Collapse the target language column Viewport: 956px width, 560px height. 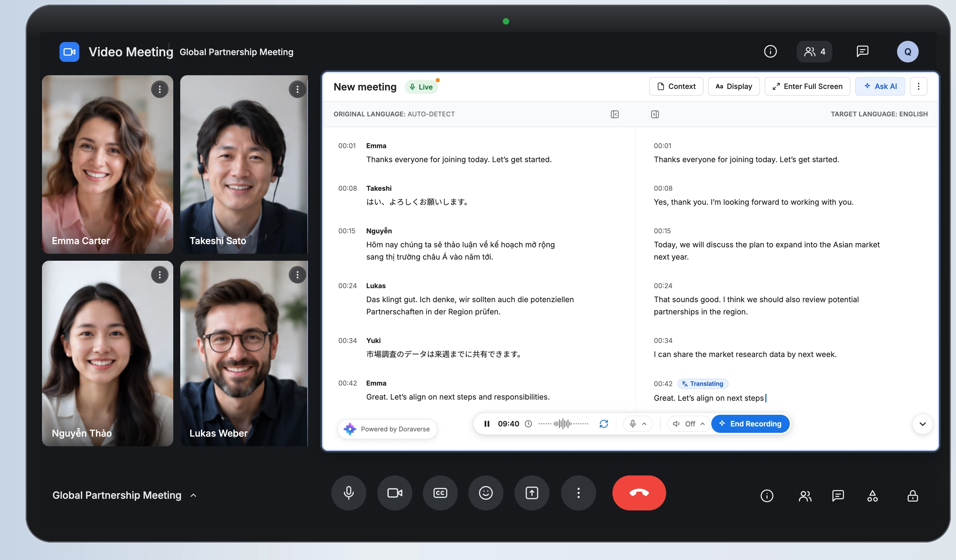tap(655, 114)
